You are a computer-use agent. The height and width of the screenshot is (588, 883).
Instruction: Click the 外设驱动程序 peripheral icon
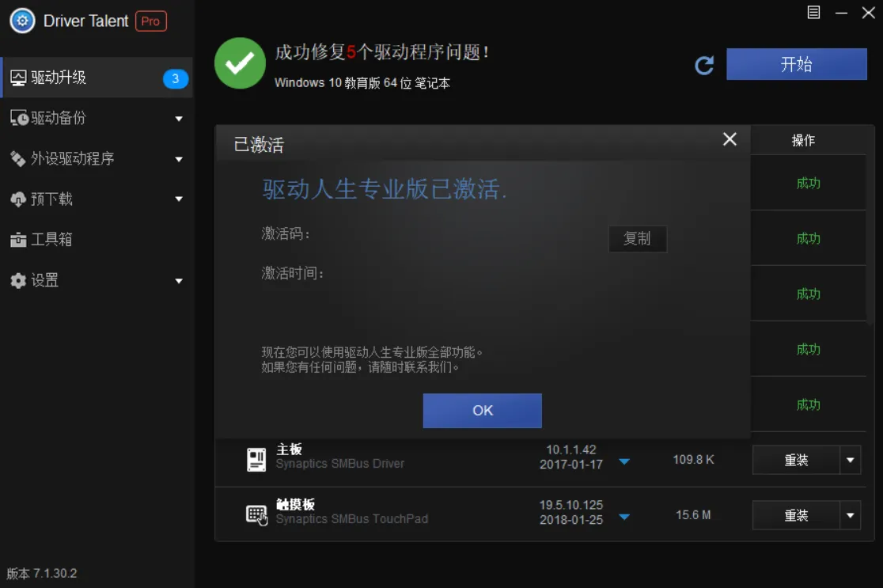click(18, 159)
